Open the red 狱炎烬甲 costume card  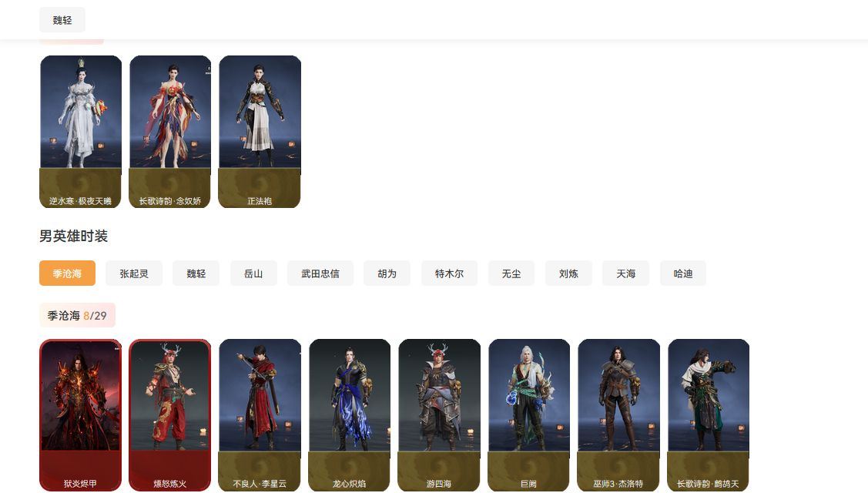[x=81, y=415]
